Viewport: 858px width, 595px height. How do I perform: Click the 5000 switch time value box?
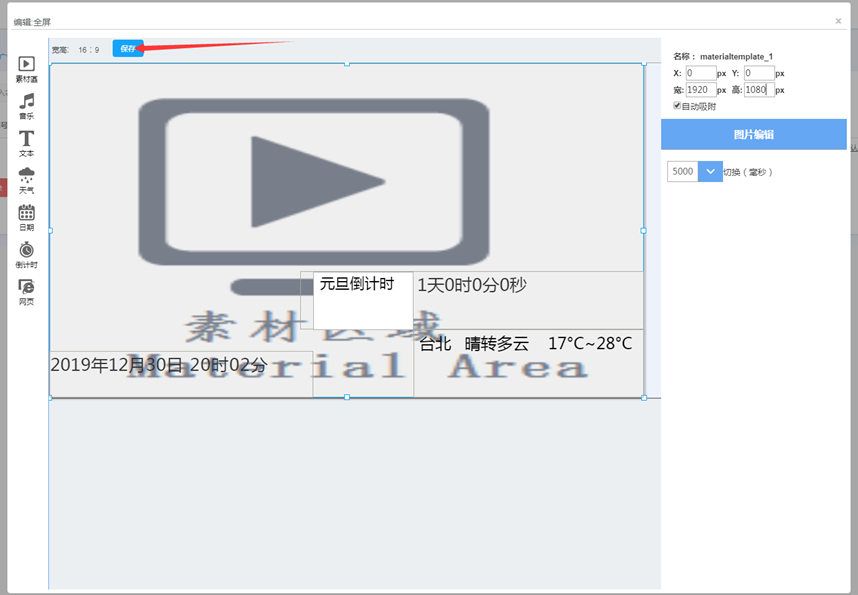coord(683,172)
